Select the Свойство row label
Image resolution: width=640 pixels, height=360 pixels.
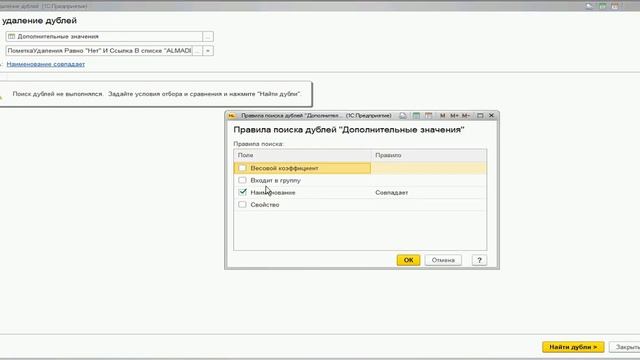[x=265, y=204]
